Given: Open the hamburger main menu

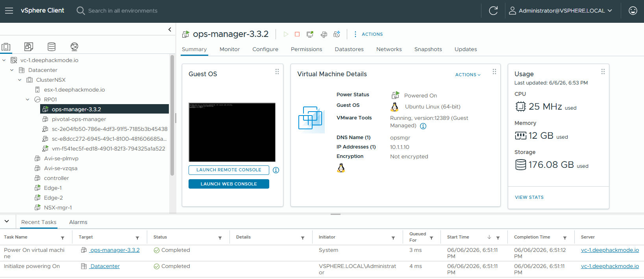Looking at the screenshot, I should point(9,11).
